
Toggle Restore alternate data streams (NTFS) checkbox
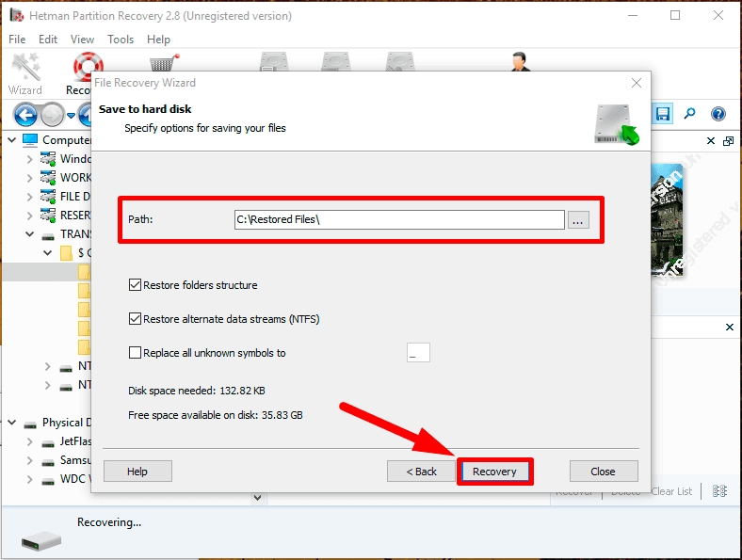point(135,319)
